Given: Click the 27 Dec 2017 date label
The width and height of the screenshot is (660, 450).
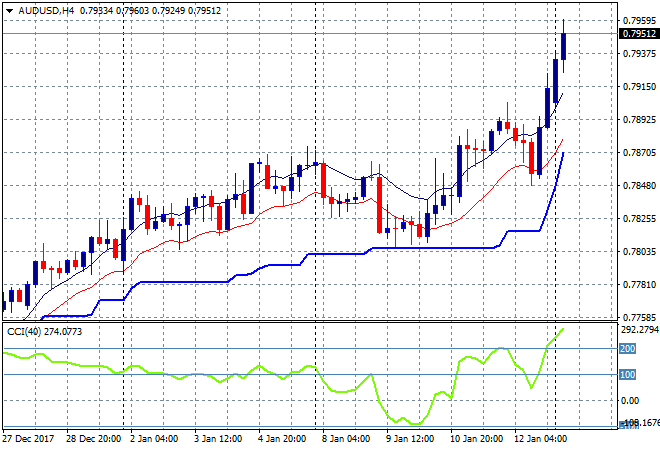Looking at the screenshot, I should 28,439.
